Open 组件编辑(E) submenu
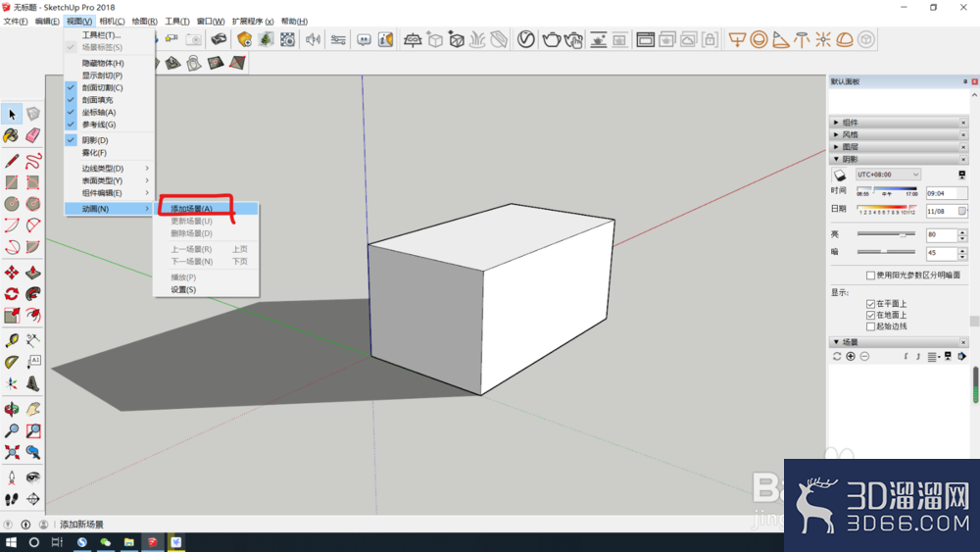This screenshot has height=552, width=980. tap(110, 193)
